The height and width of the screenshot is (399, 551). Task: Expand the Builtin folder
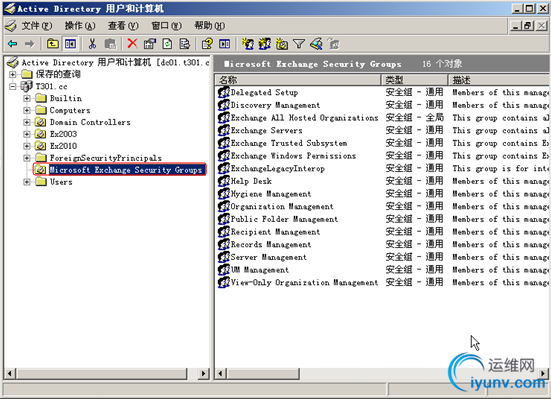[27, 98]
